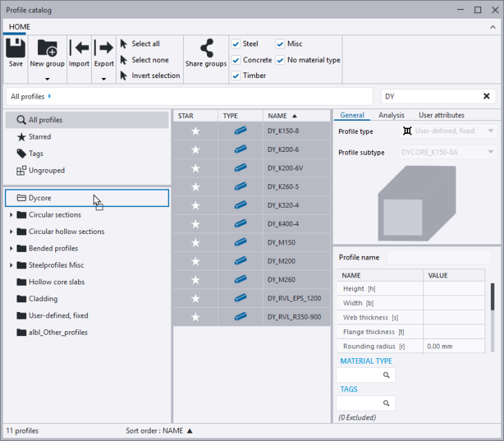Screen dimensions: 504x441
Task: Click the Share groups icon
Action: (206, 48)
